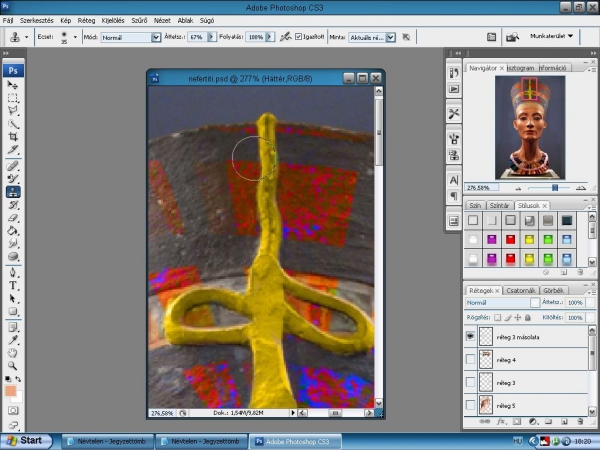Toggle Quick Mask mode
Image resolution: width=600 pixels, height=450 pixels.
[x=13, y=411]
